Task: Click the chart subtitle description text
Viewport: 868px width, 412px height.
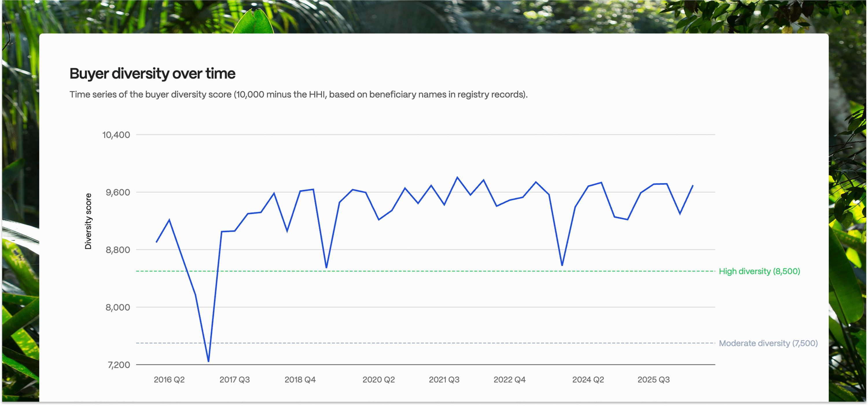Action: click(298, 94)
